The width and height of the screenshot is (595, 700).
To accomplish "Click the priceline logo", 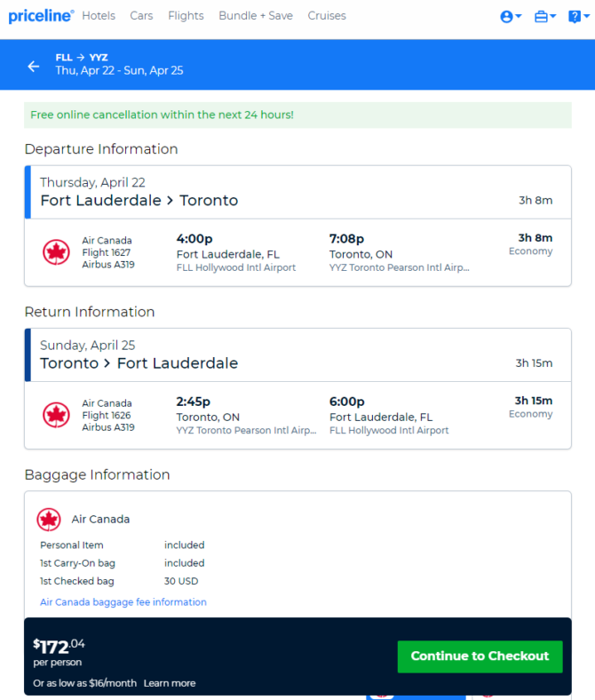I will tap(41, 16).
